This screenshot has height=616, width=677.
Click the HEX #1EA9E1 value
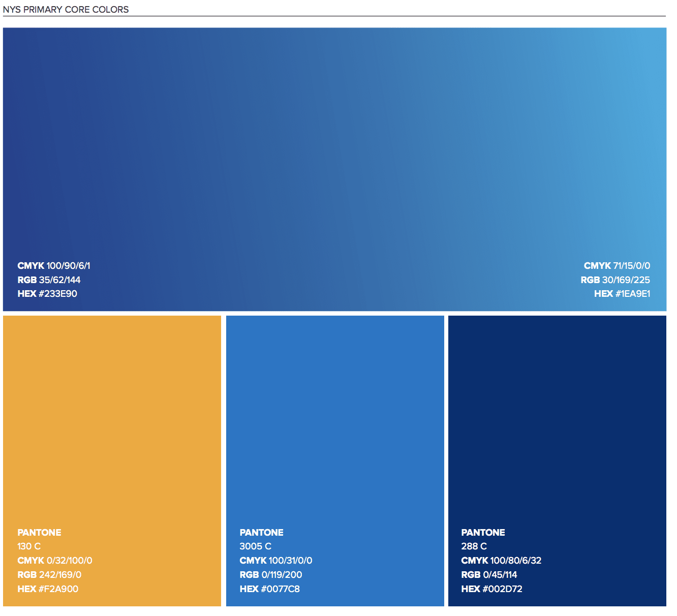pos(623,294)
